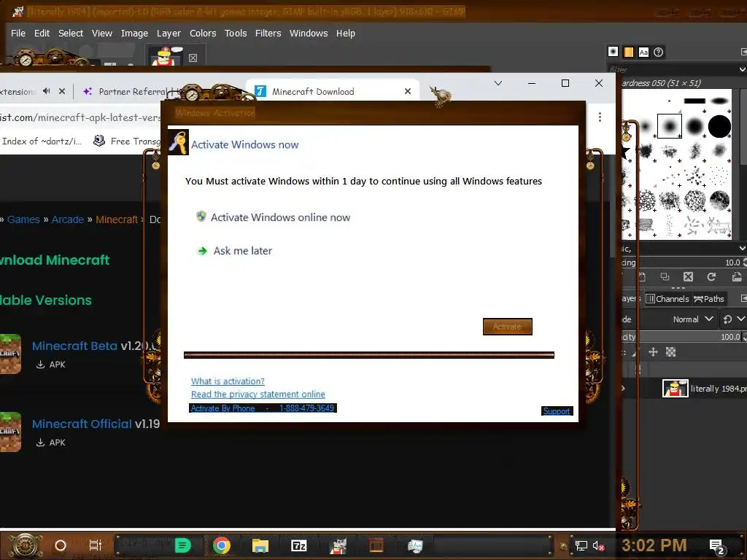Click the refresh brushes icon
Image resolution: width=747 pixels, height=560 pixels.
(711, 276)
